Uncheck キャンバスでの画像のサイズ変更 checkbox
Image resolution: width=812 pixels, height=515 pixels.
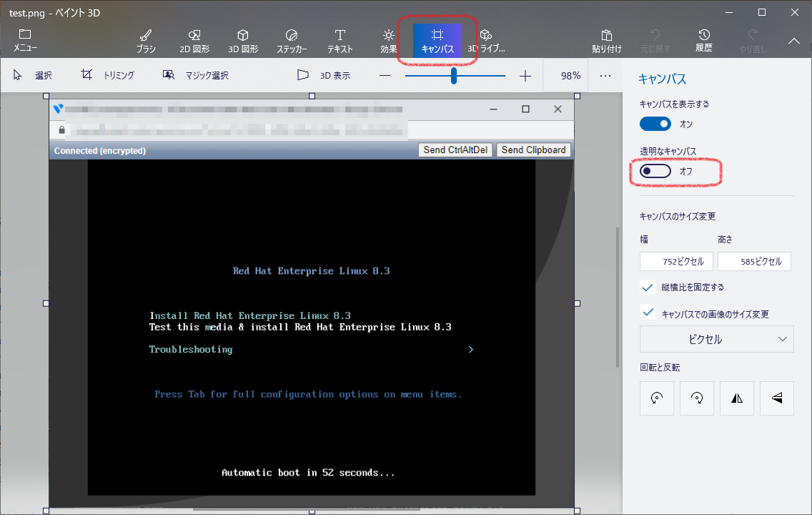click(x=648, y=313)
